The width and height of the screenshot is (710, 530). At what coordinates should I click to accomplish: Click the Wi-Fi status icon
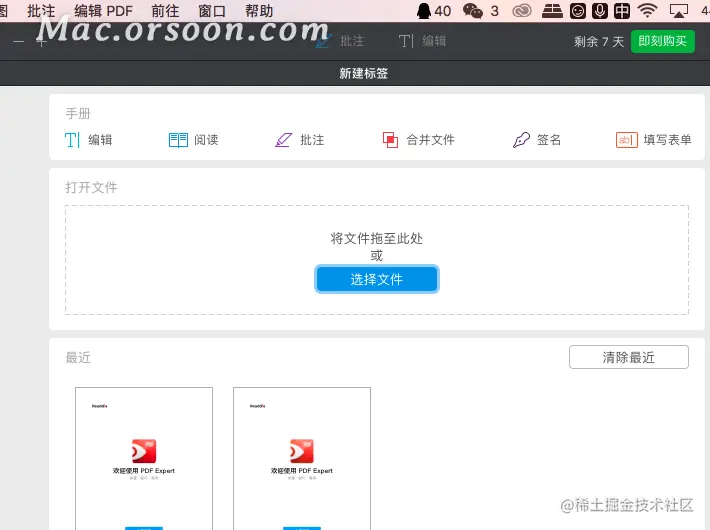(x=648, y=11)
